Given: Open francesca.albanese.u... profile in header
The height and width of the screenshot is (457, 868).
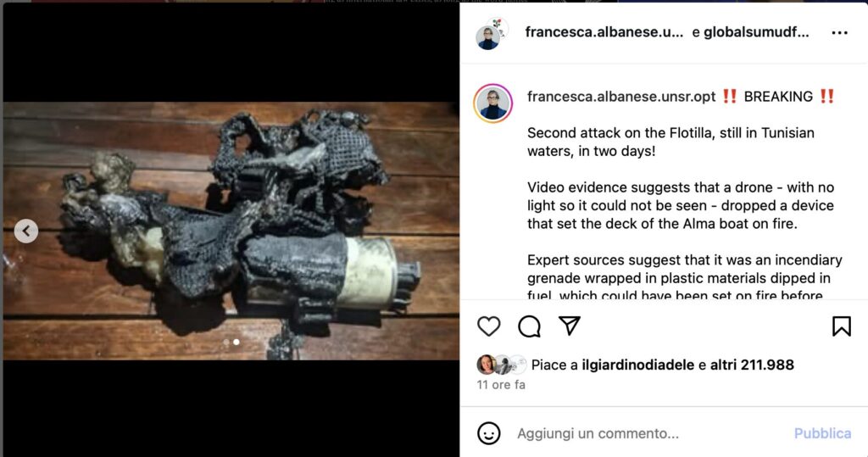Looking at the screenshot, I should (x=604, y=33).
